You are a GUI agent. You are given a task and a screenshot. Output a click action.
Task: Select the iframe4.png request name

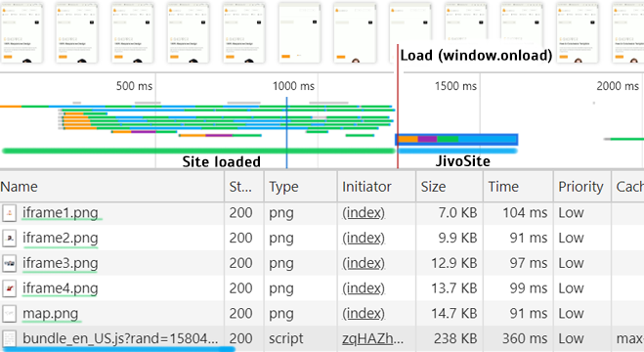click(x=61, y=288)
